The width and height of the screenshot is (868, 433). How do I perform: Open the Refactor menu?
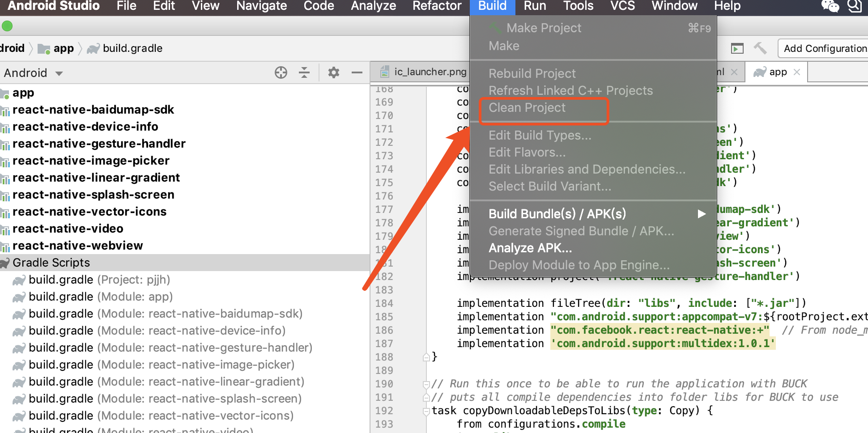pyautogui.click(x=437, y=6)
